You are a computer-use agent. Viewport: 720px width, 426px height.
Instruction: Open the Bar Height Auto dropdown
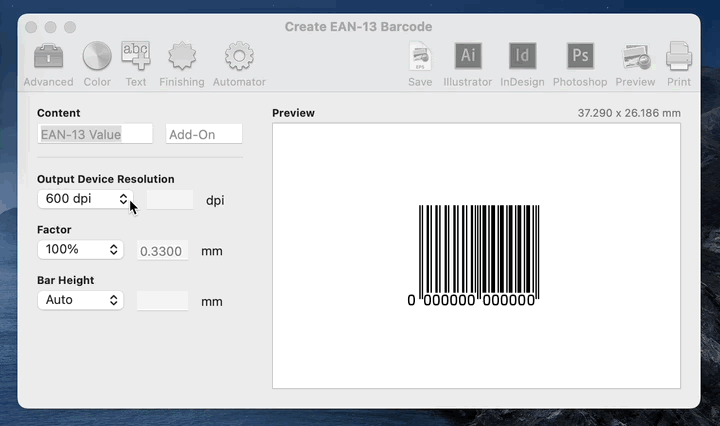(x=80, y=300)
